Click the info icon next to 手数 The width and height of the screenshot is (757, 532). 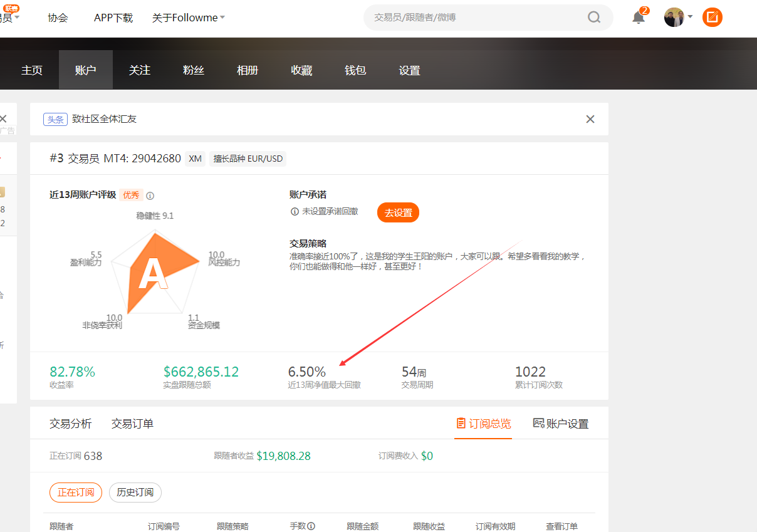311,526
